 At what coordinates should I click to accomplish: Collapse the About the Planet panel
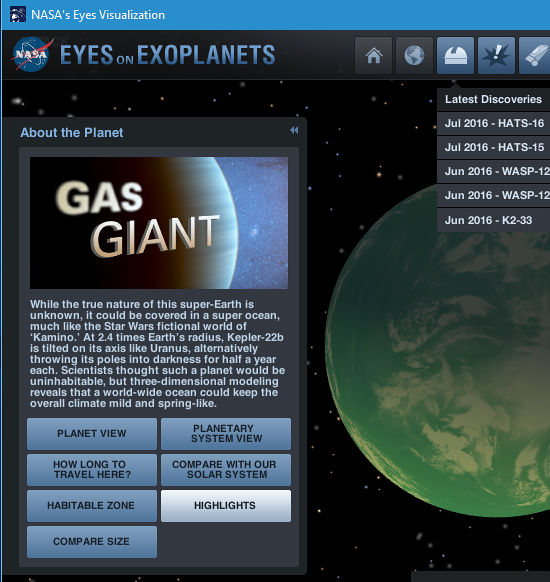click(294, 130)
